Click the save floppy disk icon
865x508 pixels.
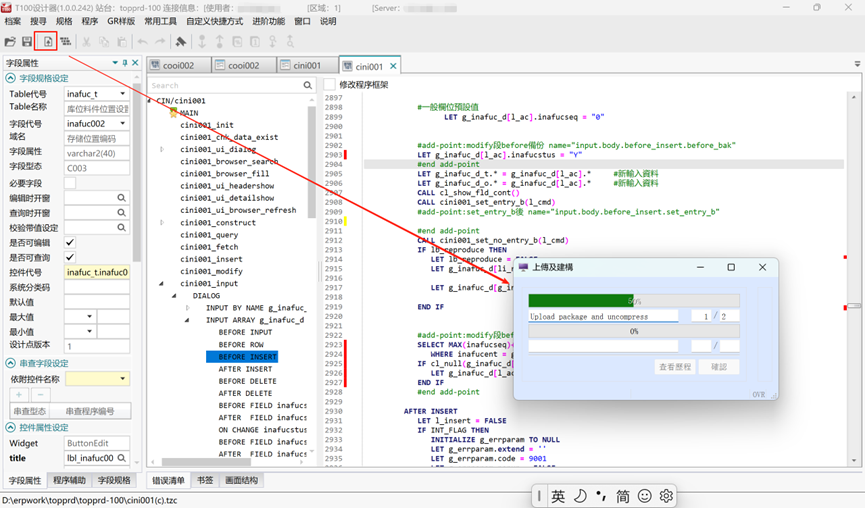click(26, 41)
